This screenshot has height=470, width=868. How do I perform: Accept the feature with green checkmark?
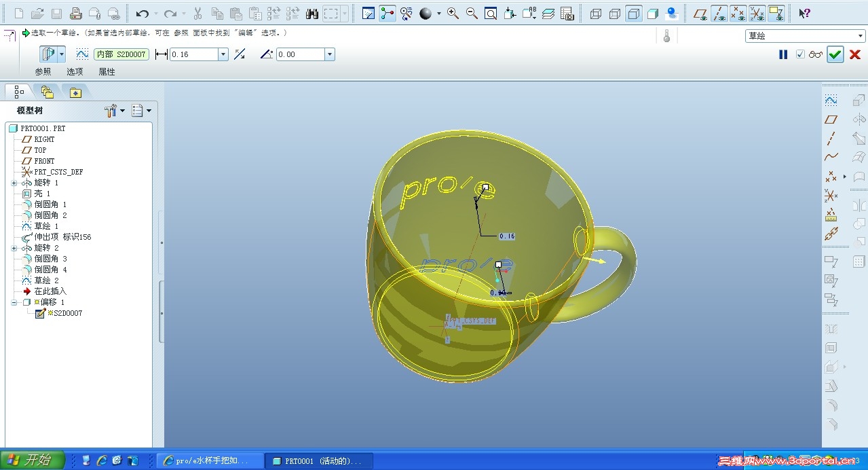coord(835,54)
